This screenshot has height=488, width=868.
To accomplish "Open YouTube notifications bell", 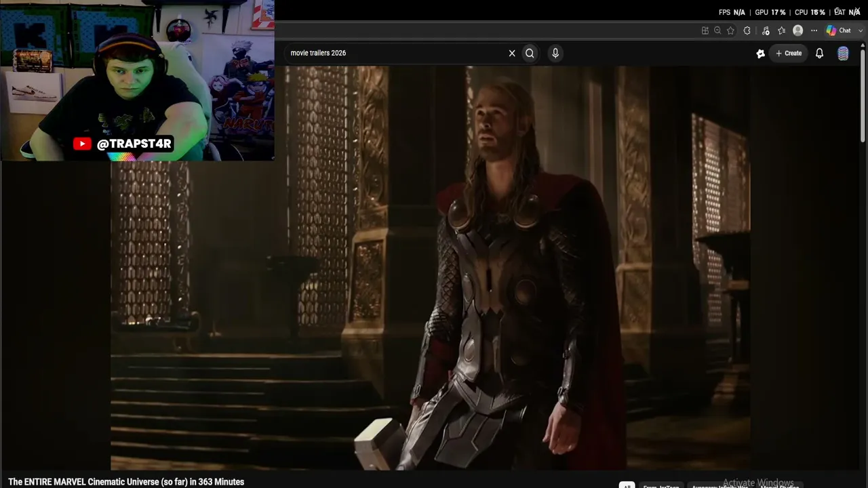I will 819,53.
